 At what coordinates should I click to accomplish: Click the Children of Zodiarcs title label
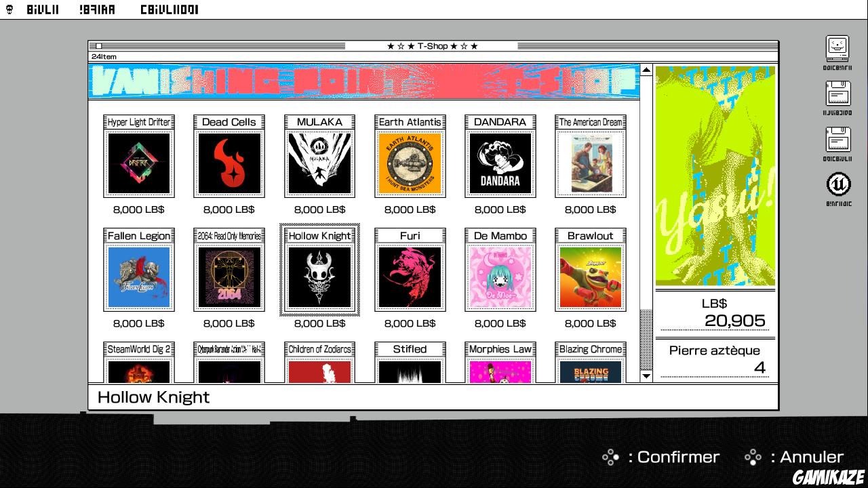pos(319,350)
